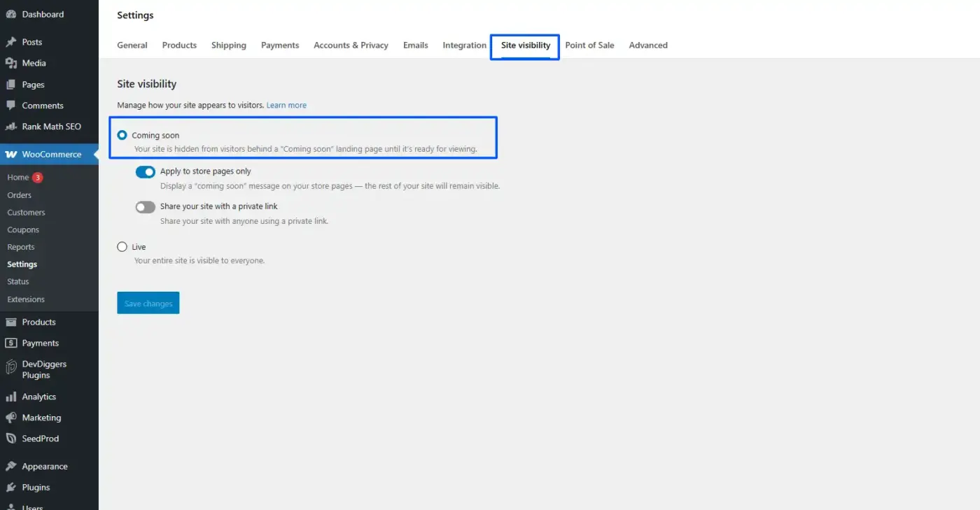Click the Live option label text
The width and height of the screenshot is (980, 510).
pos(139,247)
